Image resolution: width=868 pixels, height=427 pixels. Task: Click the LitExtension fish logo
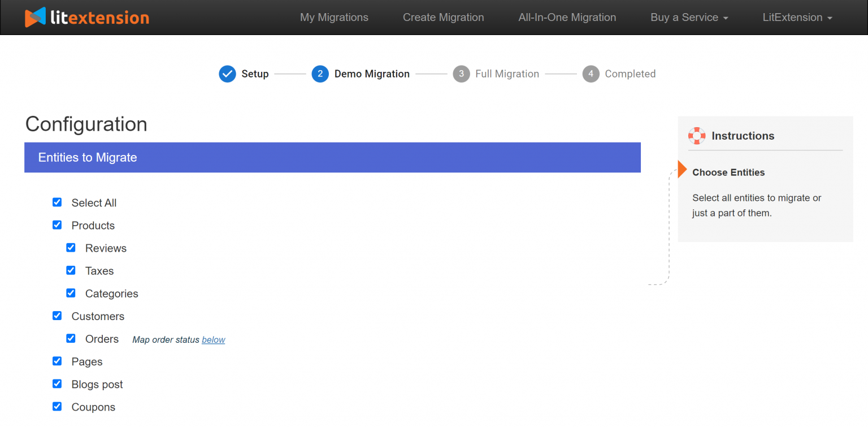[x=35, y=17]
